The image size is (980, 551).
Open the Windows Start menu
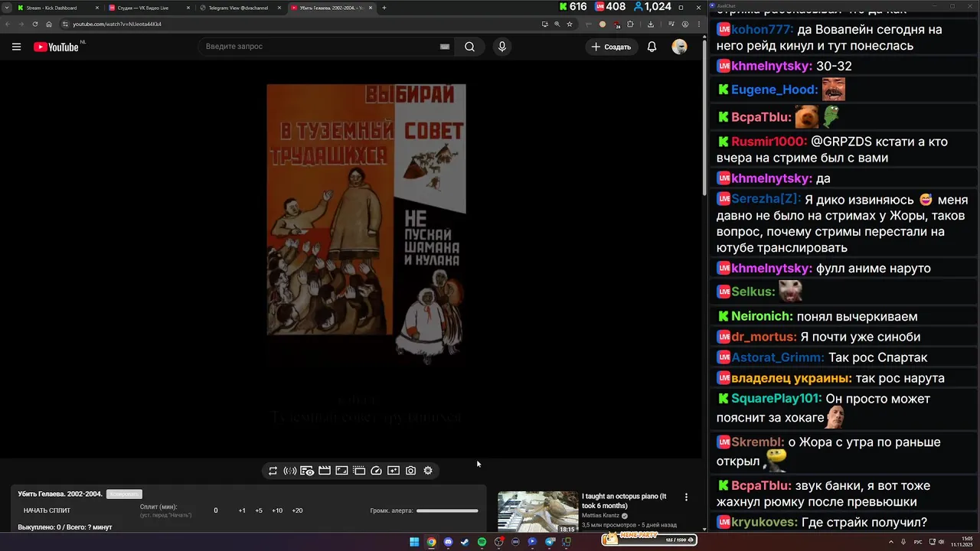click(x=414, y=542)
